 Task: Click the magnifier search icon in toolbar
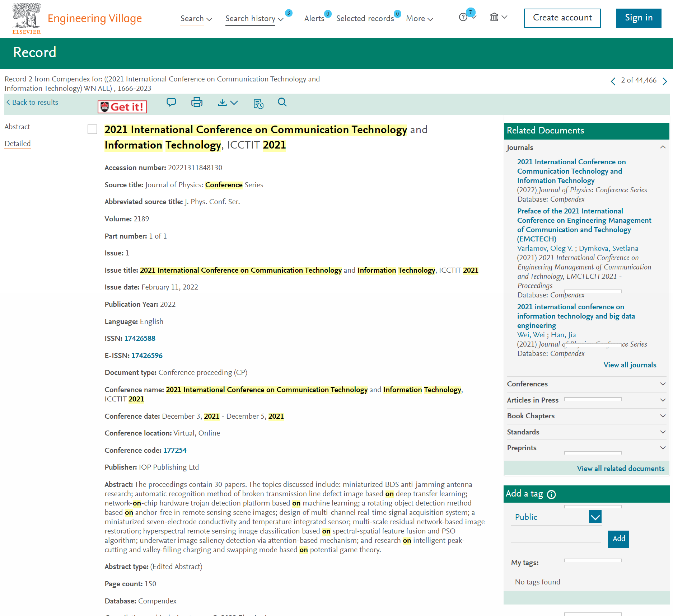pos(282,103)
